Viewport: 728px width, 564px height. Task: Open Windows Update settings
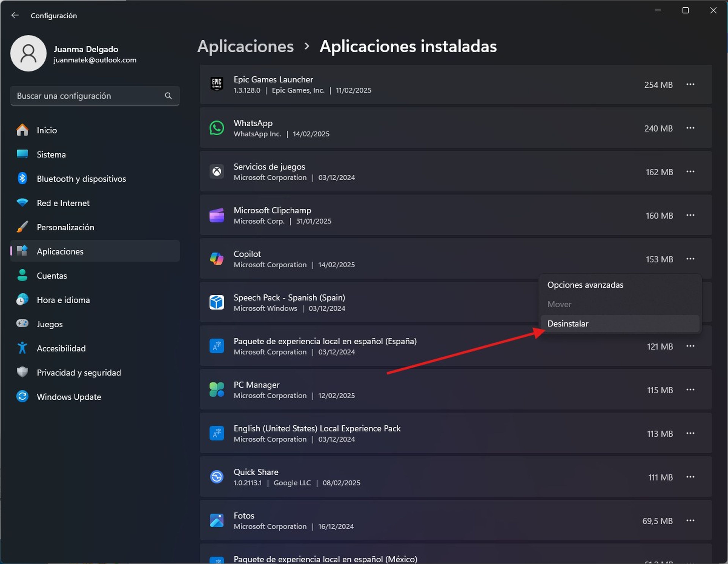click(95, 397)
